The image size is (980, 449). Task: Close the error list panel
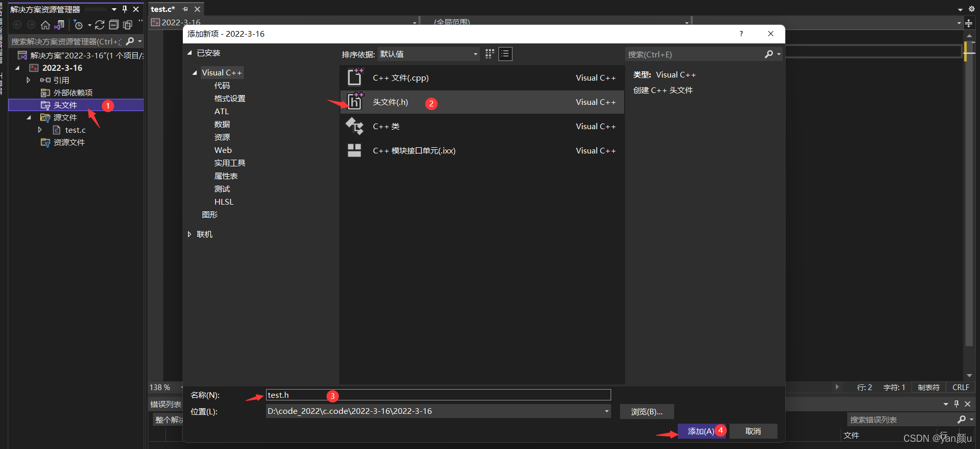(x=968, y=404)
